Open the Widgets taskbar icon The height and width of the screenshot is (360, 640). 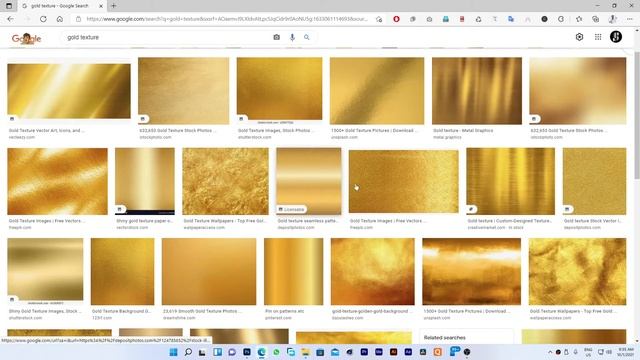tap(217, 352)
